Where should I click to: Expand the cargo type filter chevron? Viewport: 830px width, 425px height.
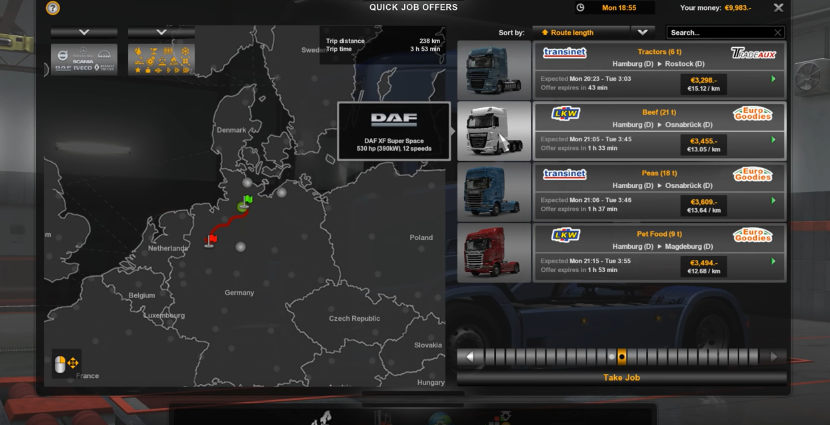(162, 32)
